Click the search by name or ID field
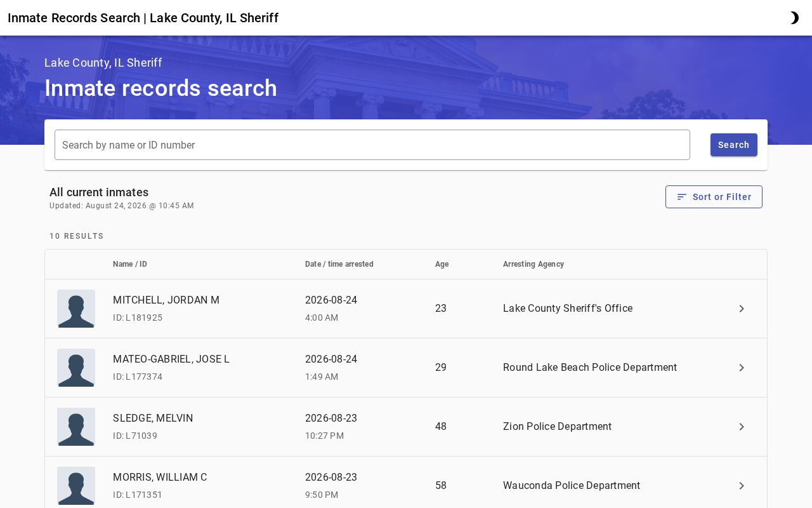 click(372, 145)
